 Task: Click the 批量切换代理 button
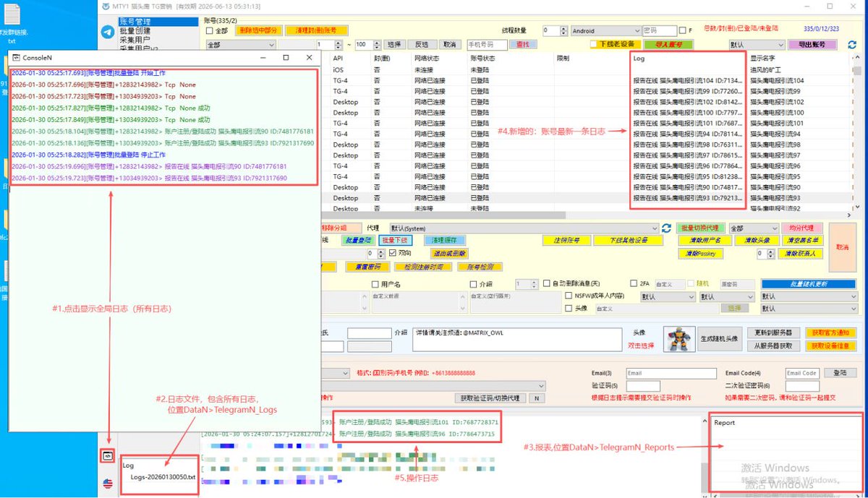(x=700, y=228)
